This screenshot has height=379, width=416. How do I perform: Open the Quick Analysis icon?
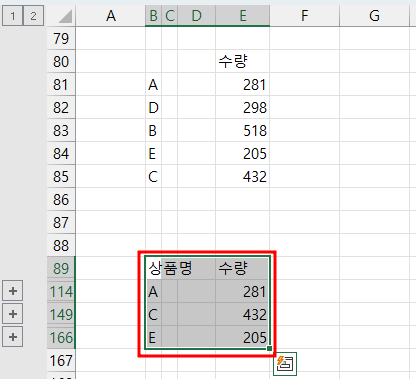285,364
